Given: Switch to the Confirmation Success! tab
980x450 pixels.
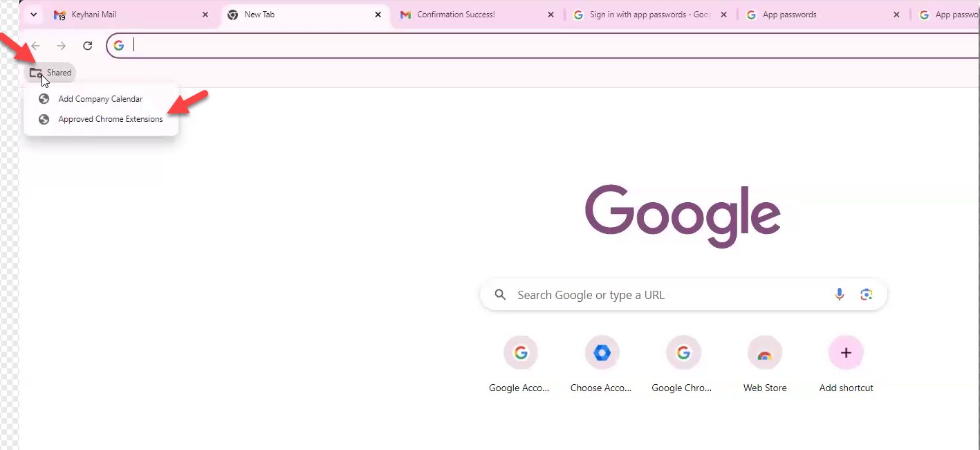Looking at the screenshot, I should pos(477,15).
